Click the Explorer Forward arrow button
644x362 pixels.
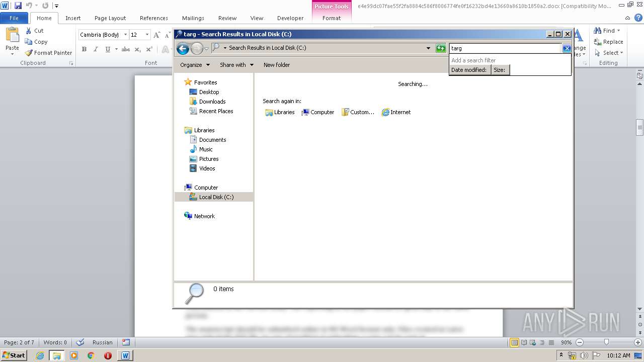tap(197, 48)
